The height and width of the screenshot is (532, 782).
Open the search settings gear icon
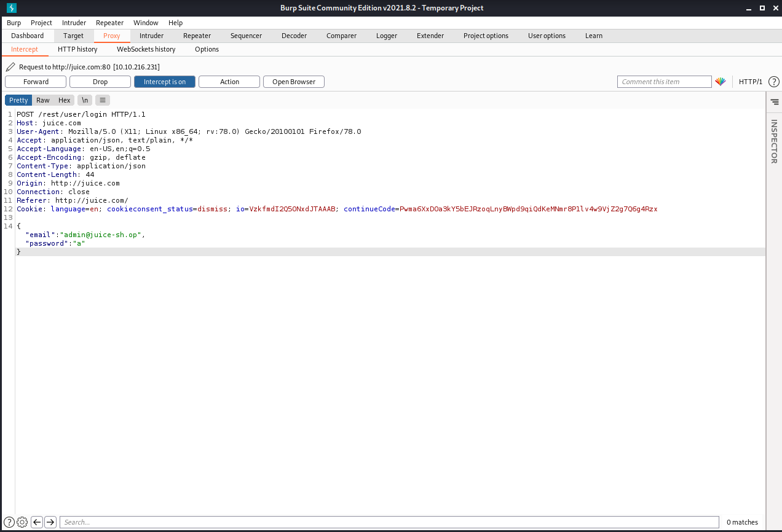22,522
